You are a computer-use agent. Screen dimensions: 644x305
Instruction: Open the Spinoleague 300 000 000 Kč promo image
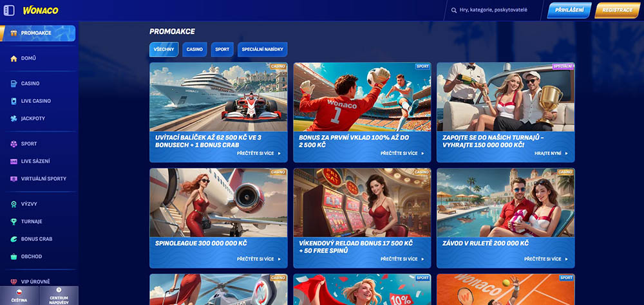point(218,203)
